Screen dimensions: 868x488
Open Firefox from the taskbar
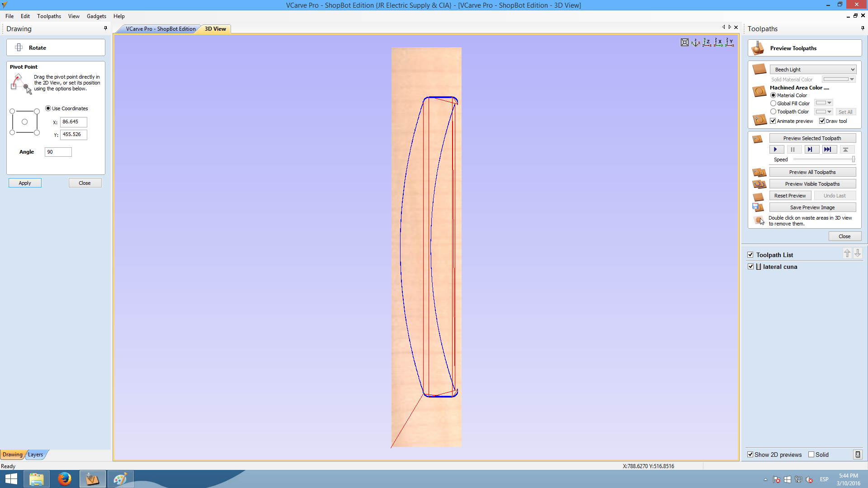coord(64,479)
